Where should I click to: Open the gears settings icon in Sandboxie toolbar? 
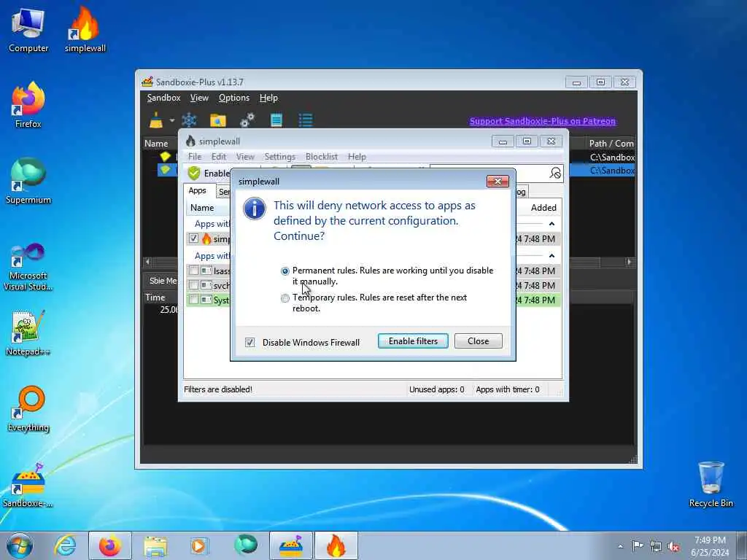tap(247, 120)
